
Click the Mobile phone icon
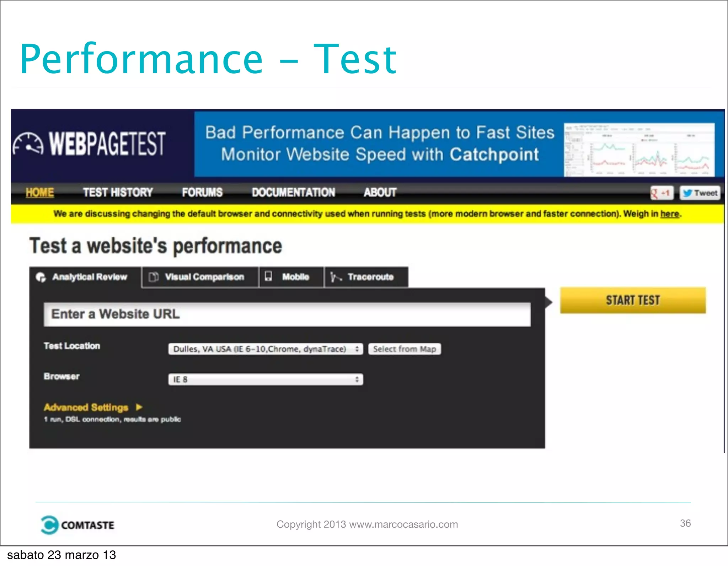(268, 276)
